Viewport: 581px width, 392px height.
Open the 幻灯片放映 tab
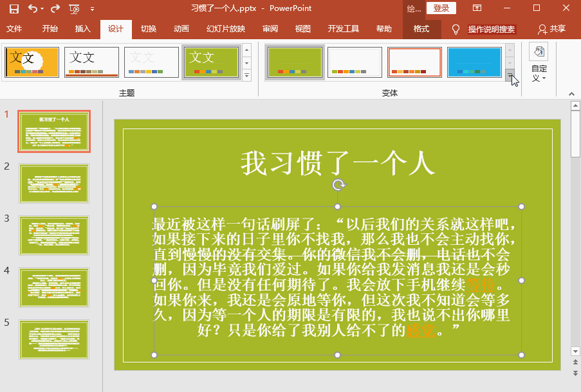click(x=226, y=29)
